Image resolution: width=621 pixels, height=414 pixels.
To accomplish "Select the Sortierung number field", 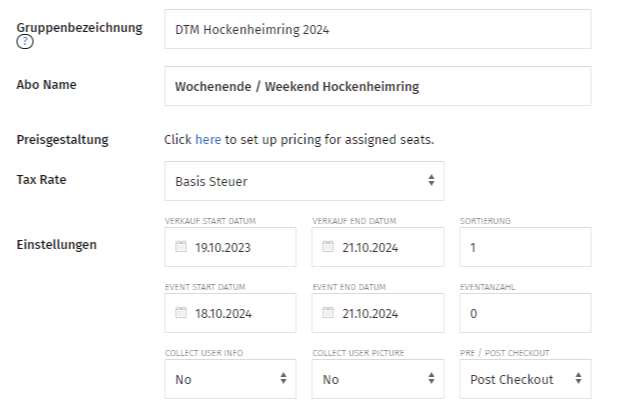I will [524, 247].
